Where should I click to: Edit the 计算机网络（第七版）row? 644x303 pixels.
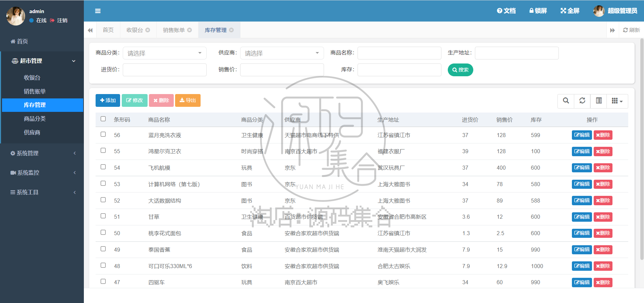tap(582, 184)
